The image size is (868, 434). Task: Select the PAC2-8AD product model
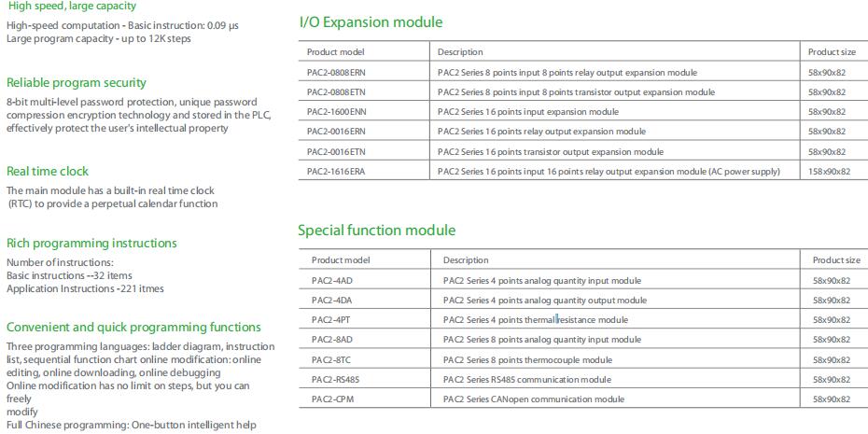[331, 340]
